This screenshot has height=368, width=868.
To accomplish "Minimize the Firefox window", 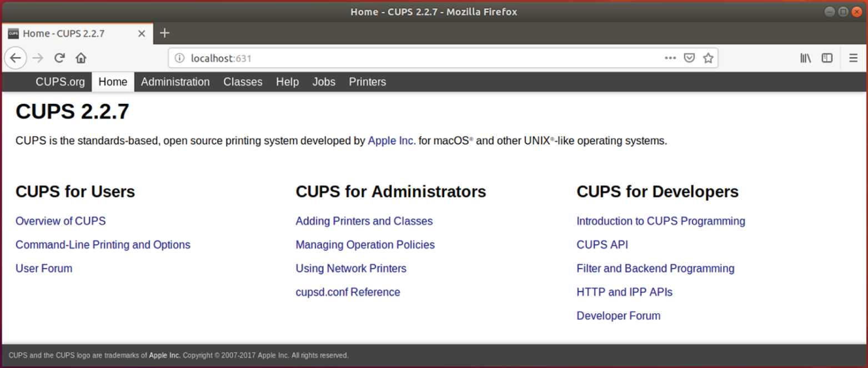I will coord(830,12).
